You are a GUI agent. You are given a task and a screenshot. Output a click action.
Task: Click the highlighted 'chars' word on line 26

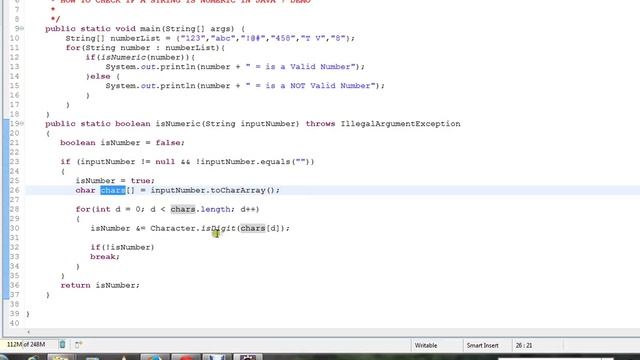[113, 190]
